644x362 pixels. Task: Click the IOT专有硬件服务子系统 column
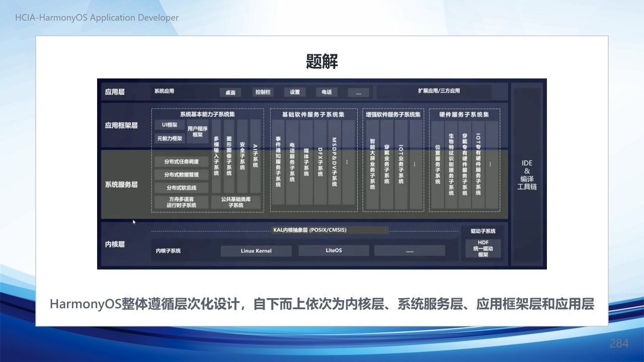[x=478, y=164]
